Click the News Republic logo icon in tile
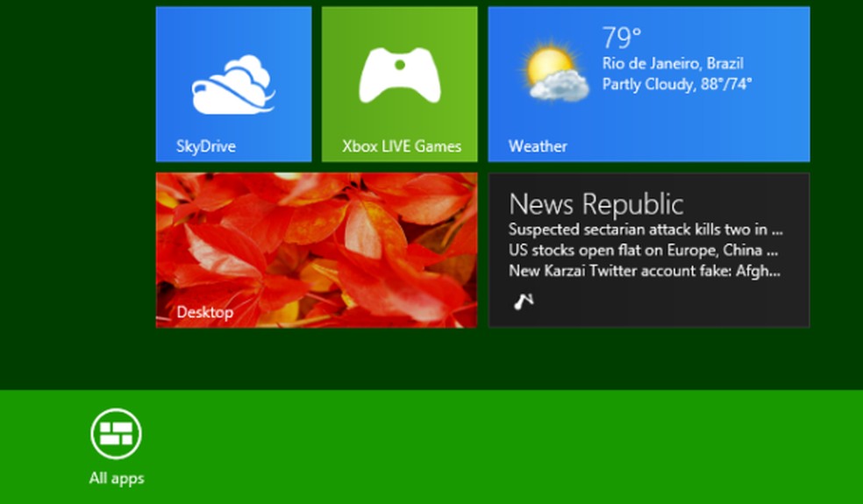The width and height of the screenshot is (863, 504). coord(524,301)
